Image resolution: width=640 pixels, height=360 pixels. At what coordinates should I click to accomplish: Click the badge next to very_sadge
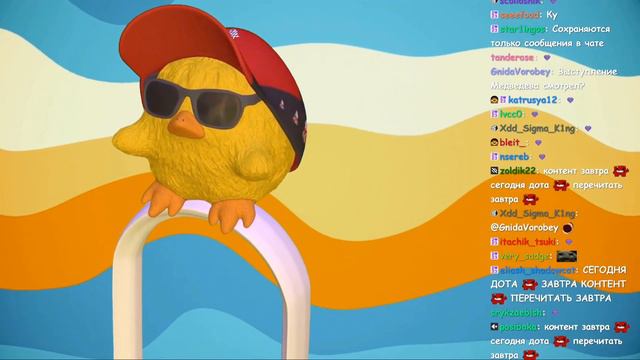494,256
